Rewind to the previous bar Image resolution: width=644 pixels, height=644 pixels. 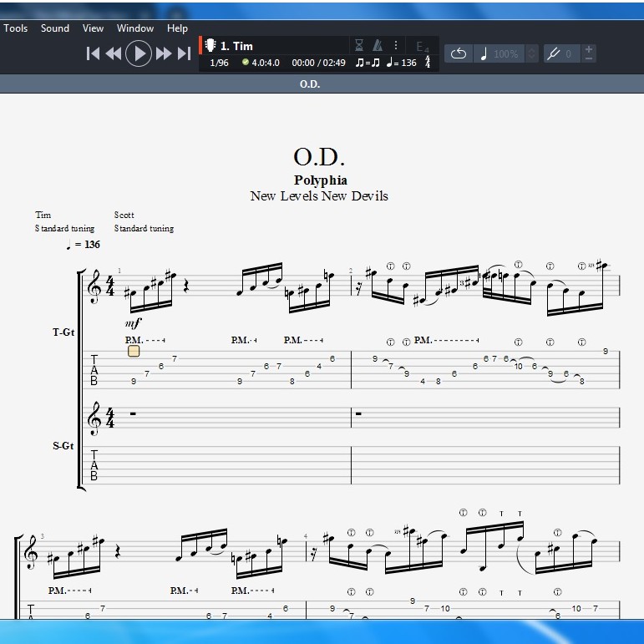[x=114, y=53]
